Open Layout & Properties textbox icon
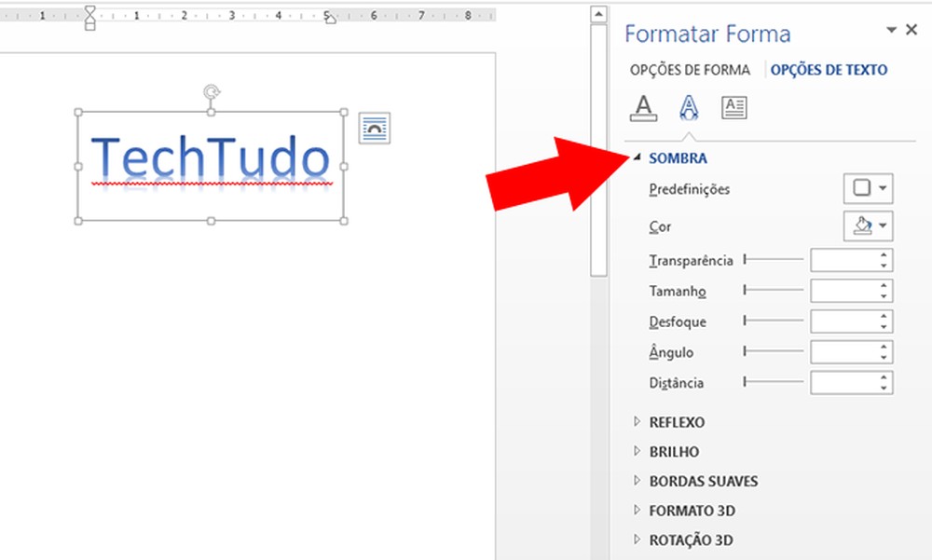This screenshot has height=560, width=932. (734, 107)
